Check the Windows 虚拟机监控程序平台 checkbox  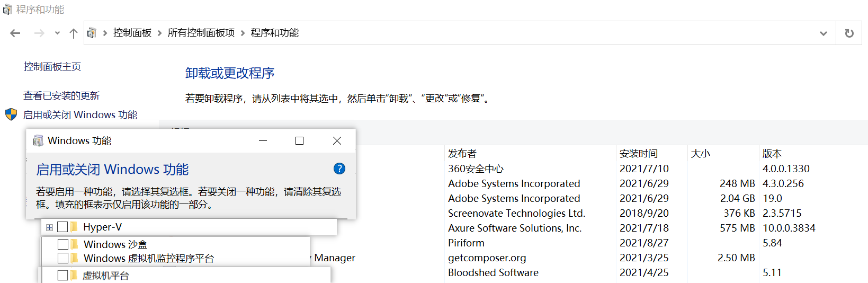[63, 258]
